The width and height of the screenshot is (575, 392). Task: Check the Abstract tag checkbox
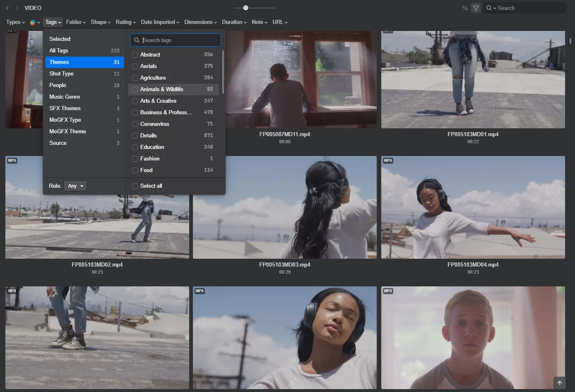(x=135, y=55)
